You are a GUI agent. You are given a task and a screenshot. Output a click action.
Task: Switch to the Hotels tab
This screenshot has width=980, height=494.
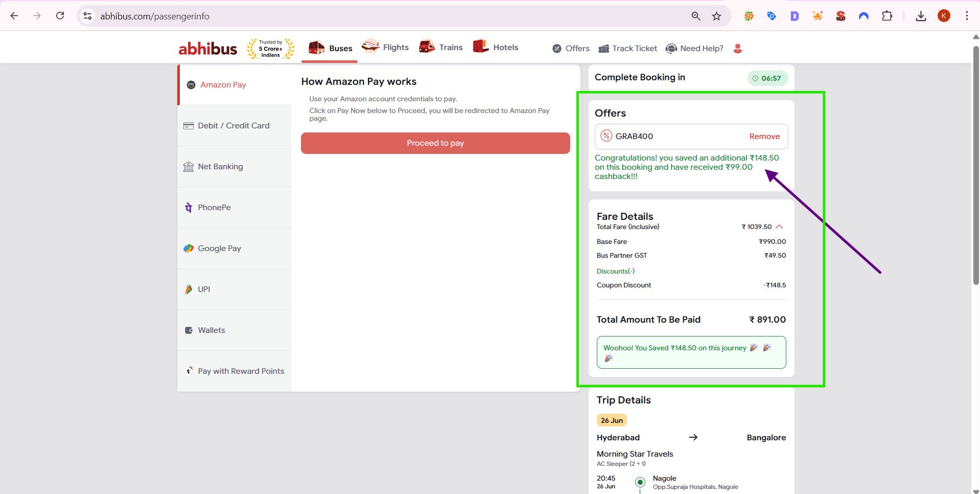495,47
